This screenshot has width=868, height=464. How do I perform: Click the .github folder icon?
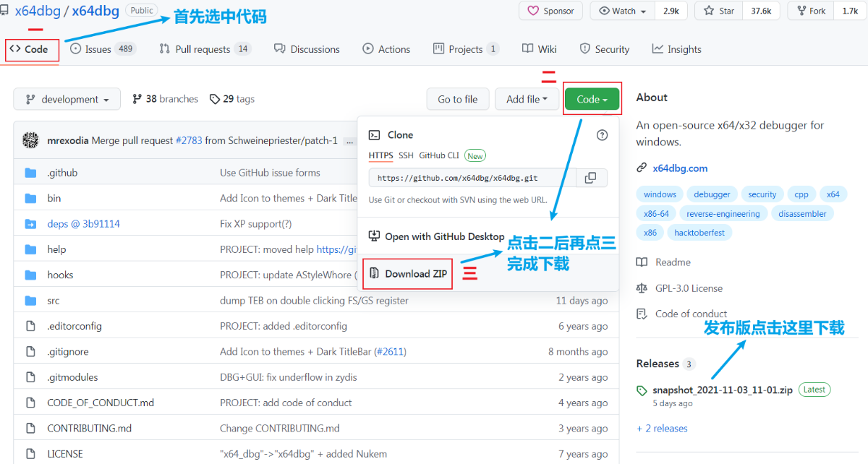point(30,173)
